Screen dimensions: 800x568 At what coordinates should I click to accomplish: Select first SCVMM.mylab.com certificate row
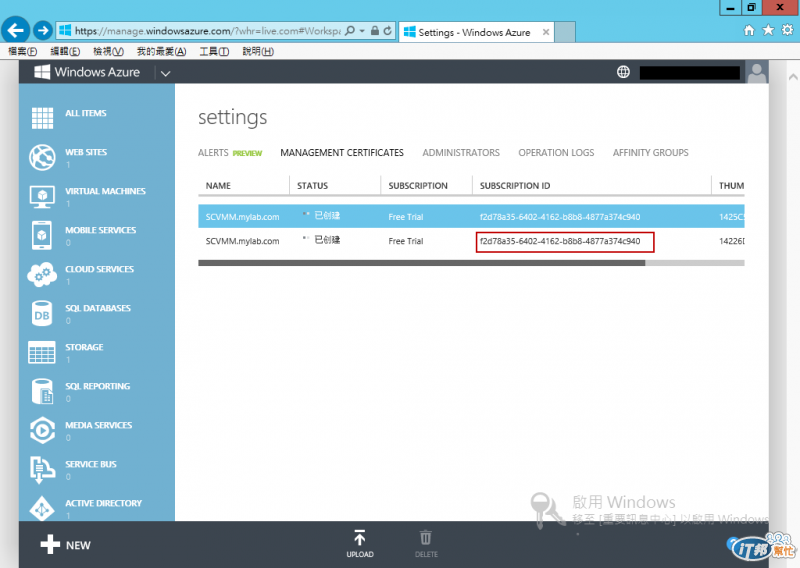click(x=471, y=216)
